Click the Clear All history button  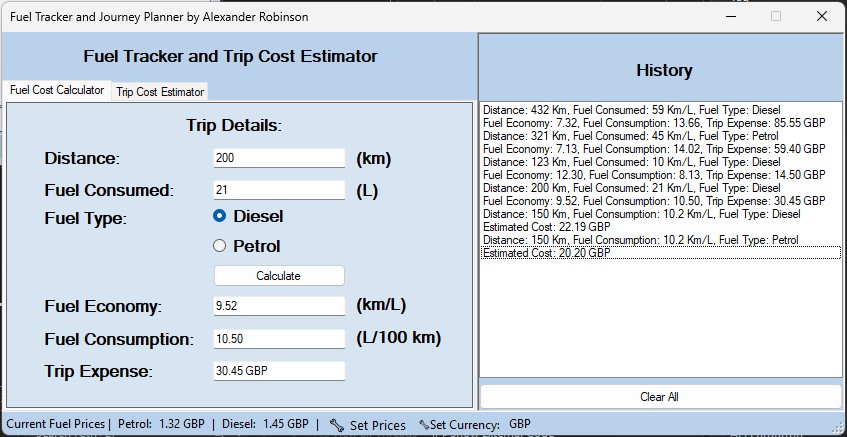pyautogui.click(x=660, y=397)
